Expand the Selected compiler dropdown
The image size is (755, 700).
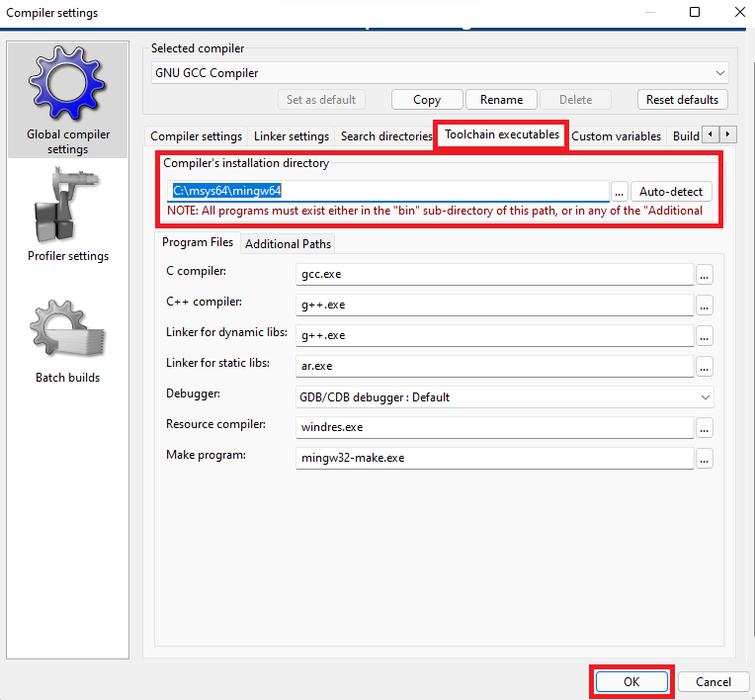(440, 73)
